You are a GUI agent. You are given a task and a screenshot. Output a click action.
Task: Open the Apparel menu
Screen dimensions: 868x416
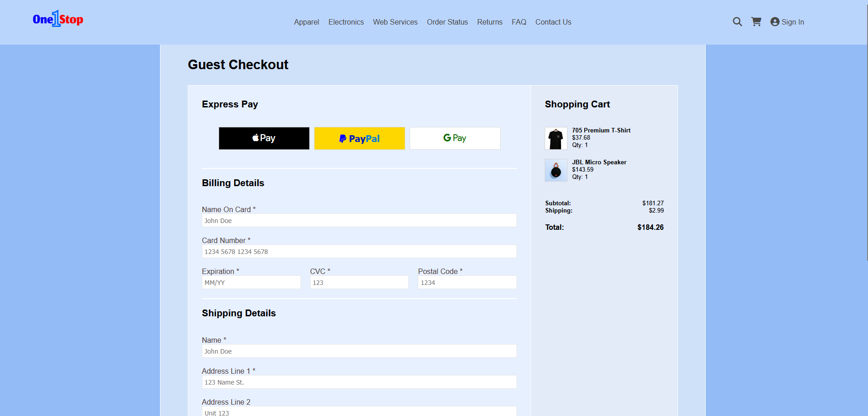coord(306,22)
